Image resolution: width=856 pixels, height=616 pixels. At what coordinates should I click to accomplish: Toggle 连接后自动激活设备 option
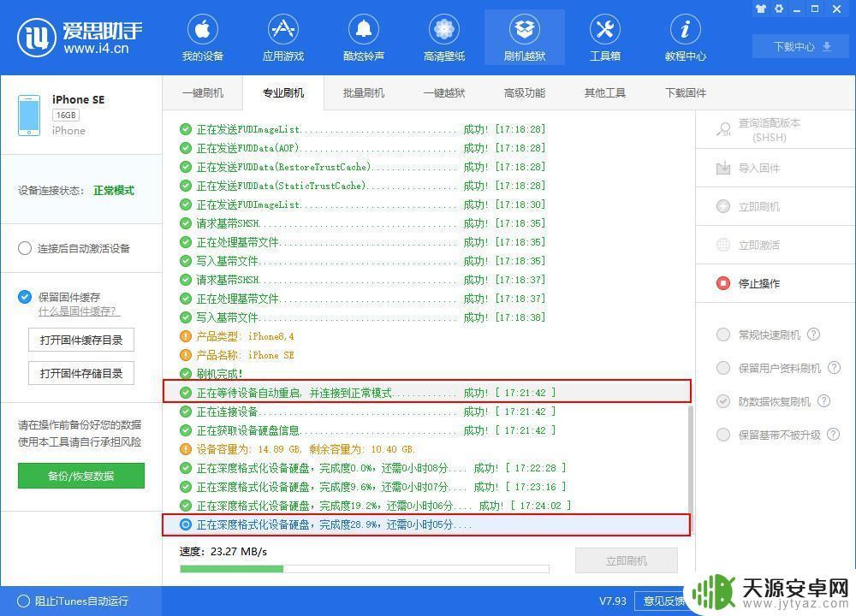click(x=25, y=248)
